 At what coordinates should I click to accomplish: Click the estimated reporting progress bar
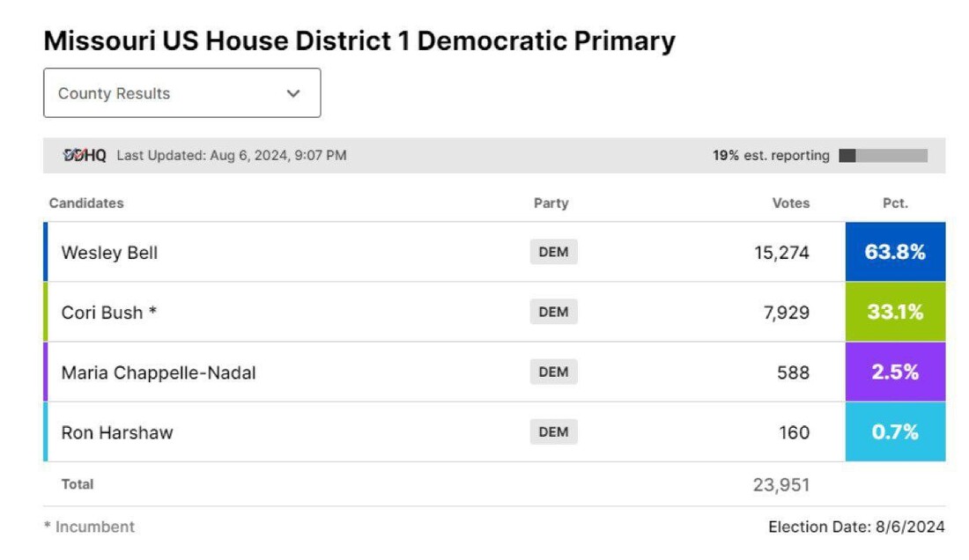[883, 156]
